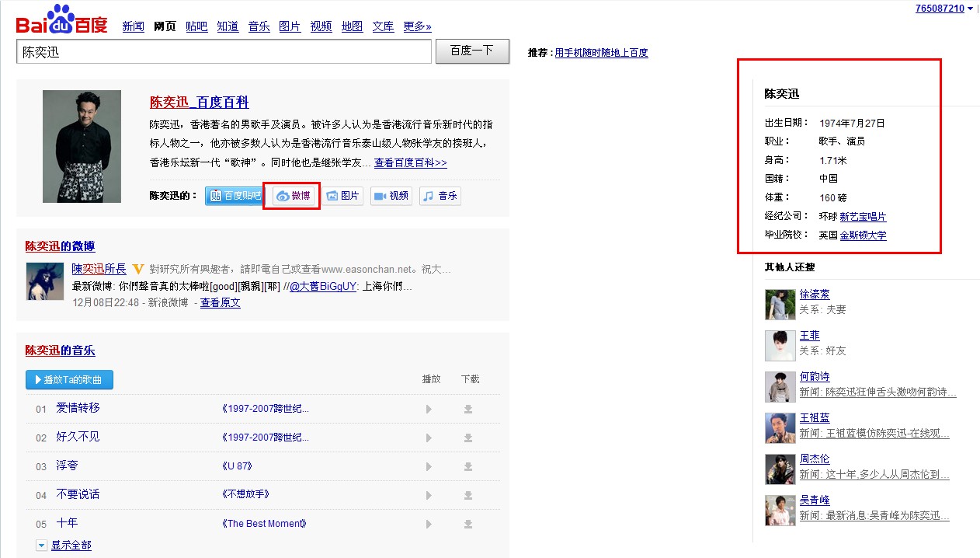Open the 百度贴吧 shortcut button
This screenshot has height=558, width=980.
click(x=235, y=196)
